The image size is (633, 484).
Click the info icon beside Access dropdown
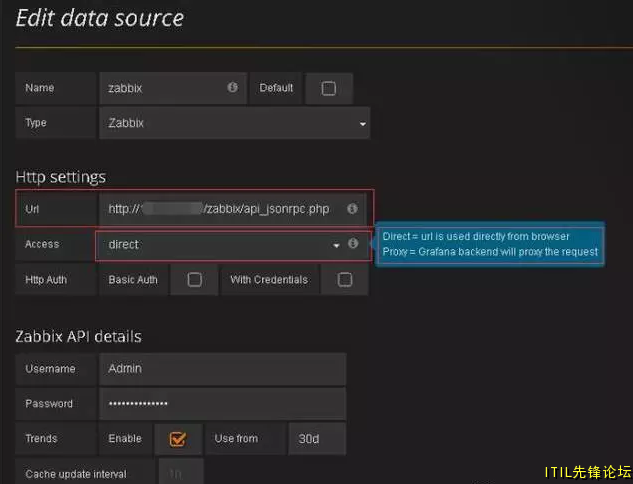(x=353, y=243)
